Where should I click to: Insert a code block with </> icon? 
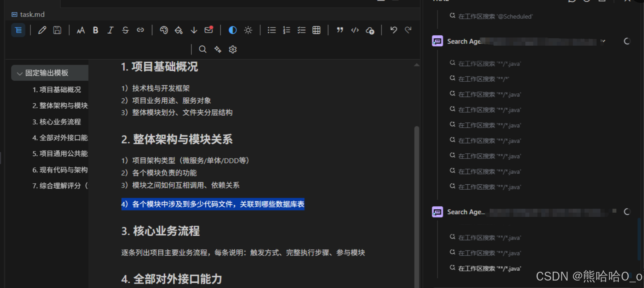355,30
